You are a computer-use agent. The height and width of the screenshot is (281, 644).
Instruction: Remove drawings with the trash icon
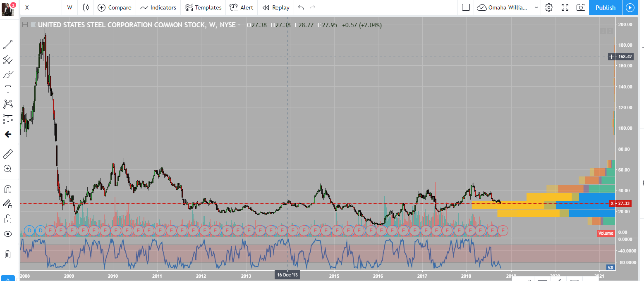[8, 254]
